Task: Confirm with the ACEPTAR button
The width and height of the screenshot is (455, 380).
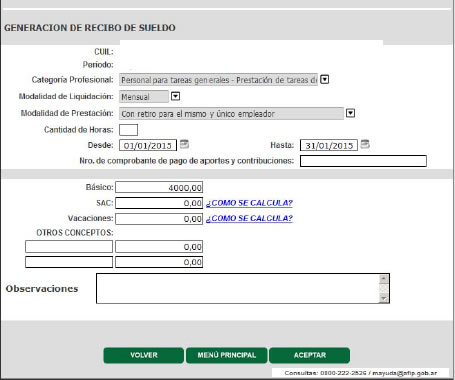Action: 310,355
